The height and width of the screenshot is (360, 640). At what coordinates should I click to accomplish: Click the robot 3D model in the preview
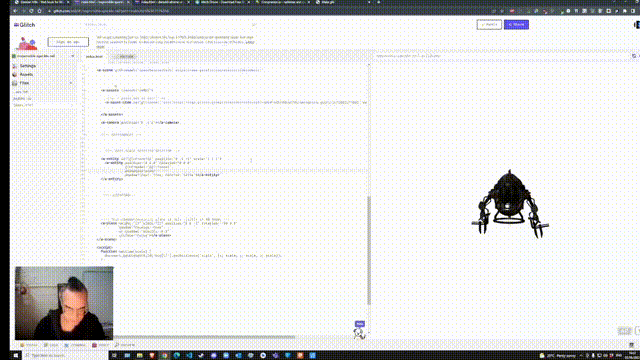pos(509,203)
